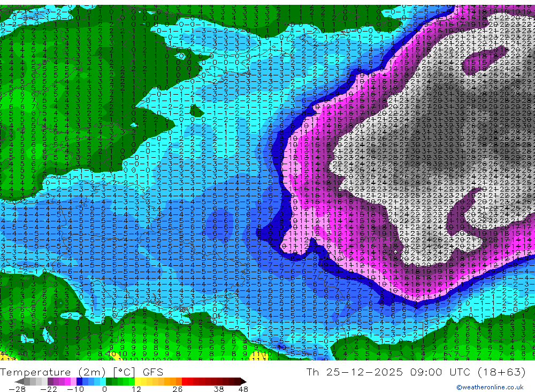Click the bright red swatch right of 26
535x392 pixels.
click(x=185, y=381)
